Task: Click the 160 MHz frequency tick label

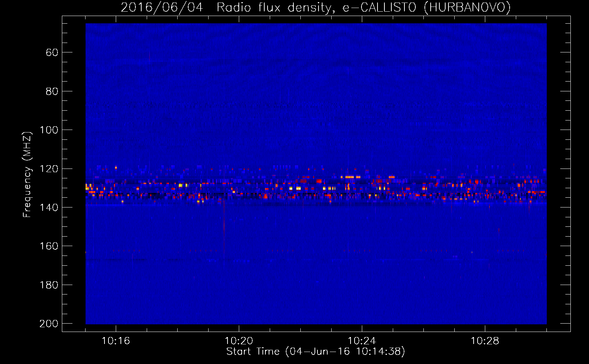Action: [x=49, y=246]
